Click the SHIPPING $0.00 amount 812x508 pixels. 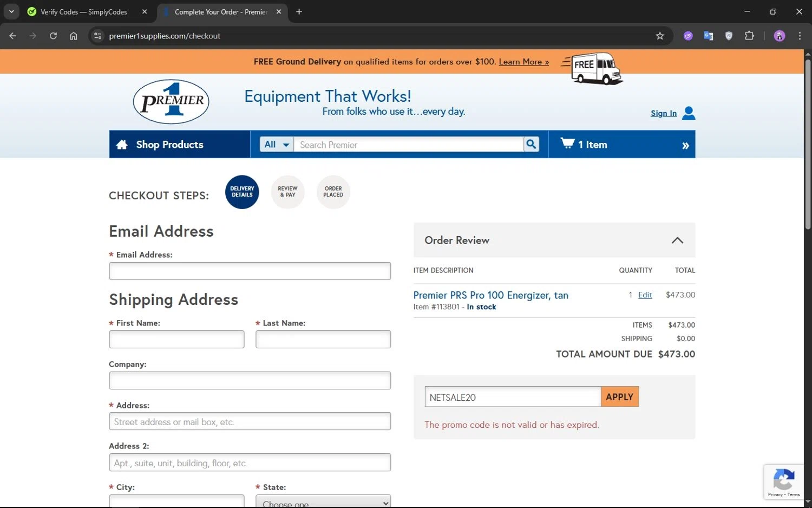[x=686, y=338]
